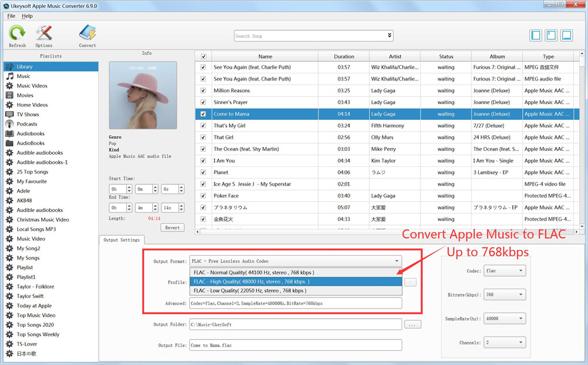This screenshot has height=365, width=588.
Task: Uncheck the Planet song checkbox
Action: coord(203,172)
